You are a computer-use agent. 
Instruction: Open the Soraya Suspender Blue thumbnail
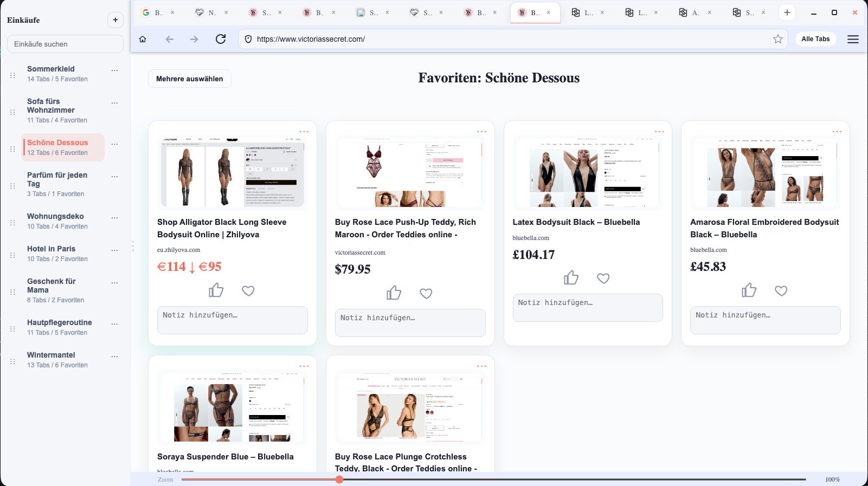233,407
